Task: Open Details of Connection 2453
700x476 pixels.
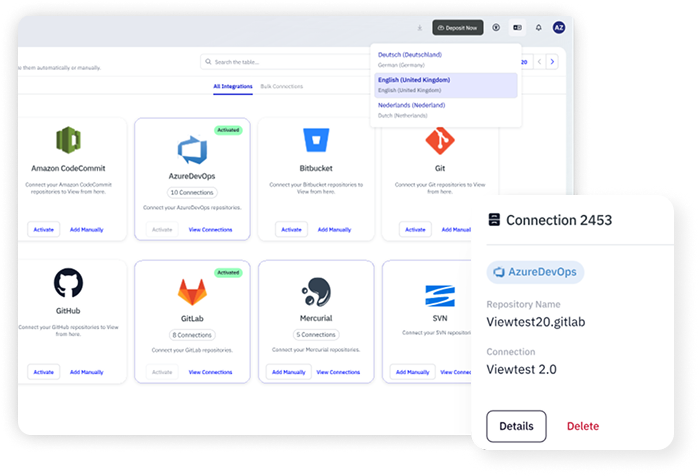Action: point(516,426)
